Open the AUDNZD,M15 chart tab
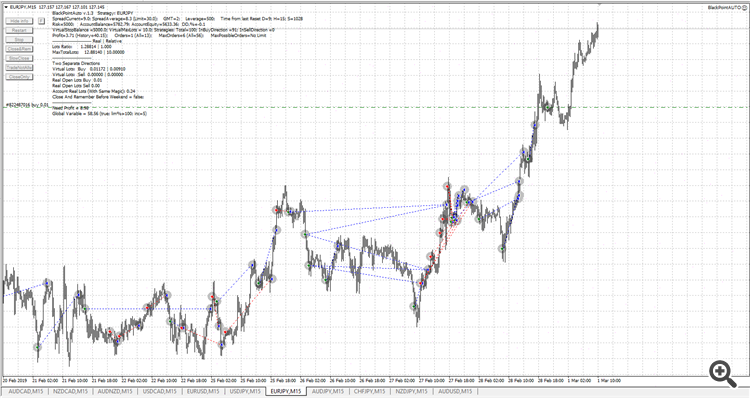Image resolution: width=750 pixels, height=400 pixels. click(x=115, y=391)
